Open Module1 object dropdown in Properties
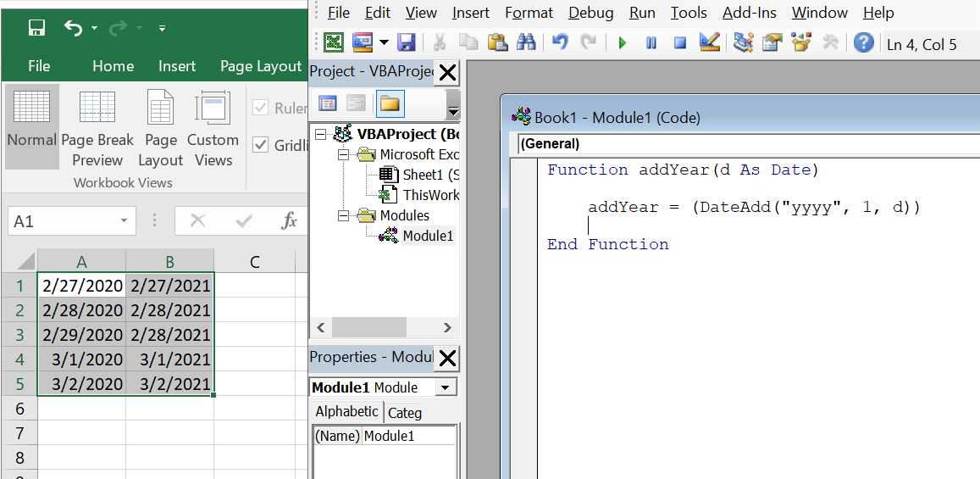Screen dimensions: 980x479 coord(445,387)
